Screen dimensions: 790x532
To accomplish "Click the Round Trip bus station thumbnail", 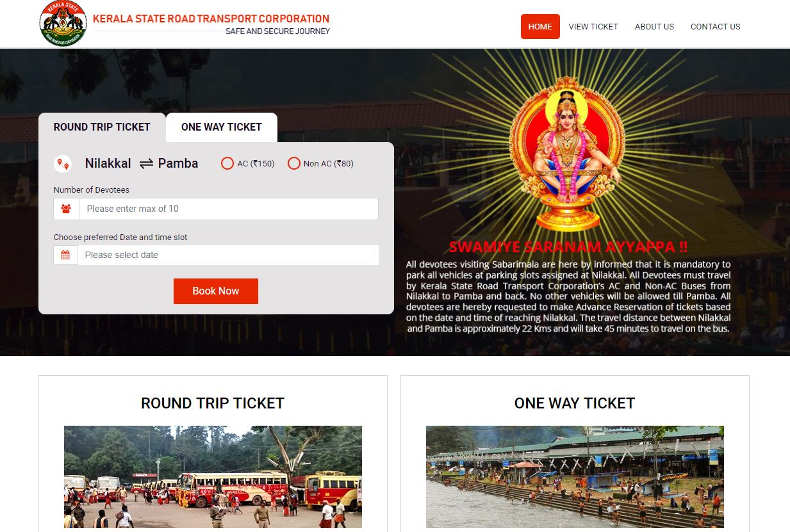I will click(x=213, y=477).
